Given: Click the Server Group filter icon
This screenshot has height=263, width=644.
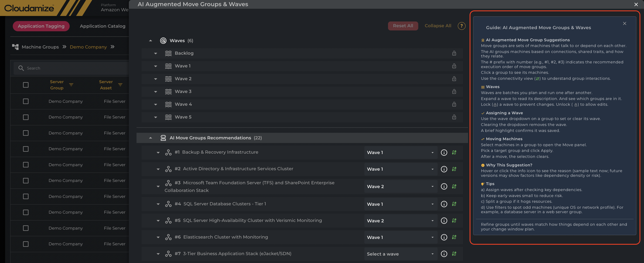Looking at the screenshot, I should pyautogui.click(x=71, y=85).
